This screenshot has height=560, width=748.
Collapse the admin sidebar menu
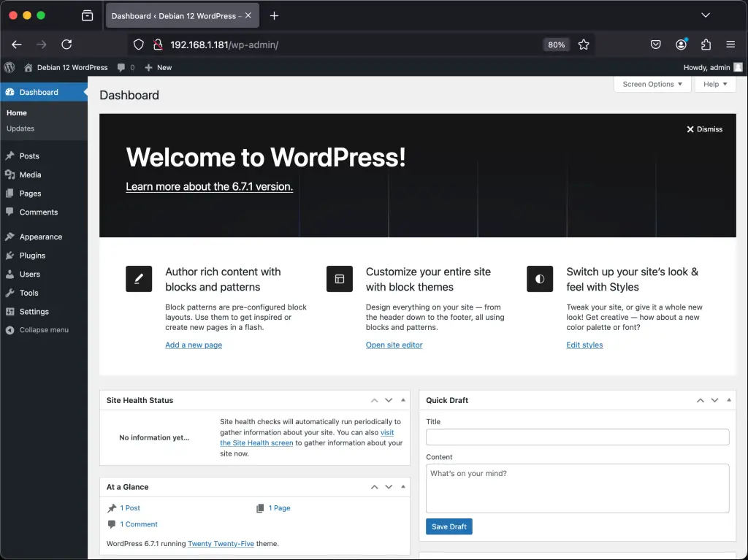[x=11, y=330]
